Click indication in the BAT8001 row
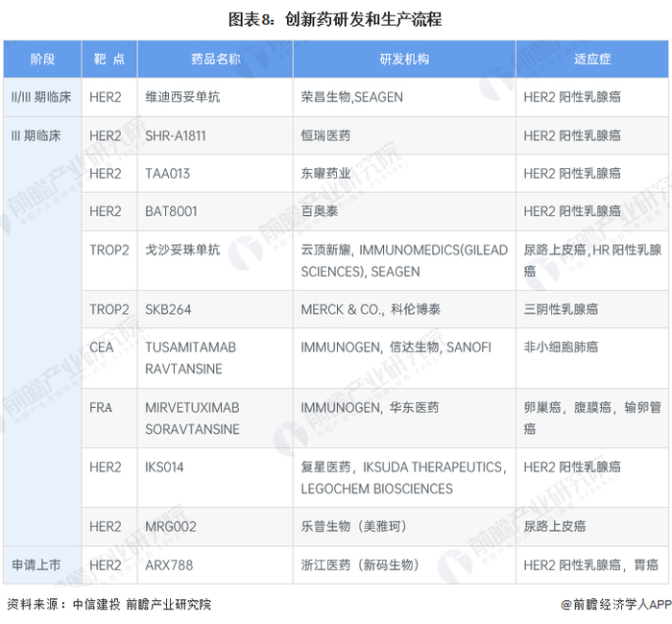The width and height of the screenshot is (672, 624). (x=572, y=211)
